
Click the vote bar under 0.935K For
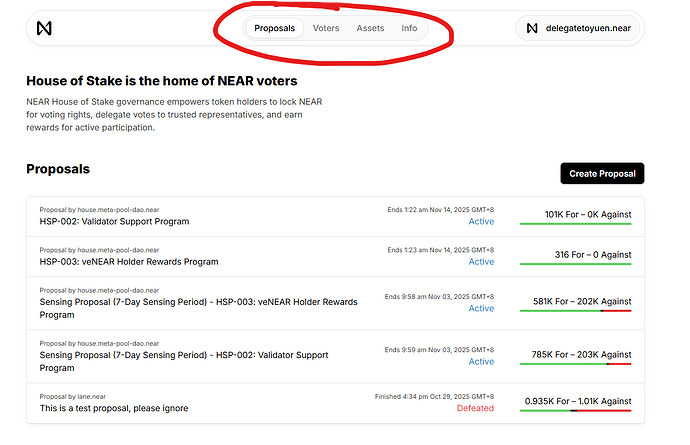click(x=575, y=411)
